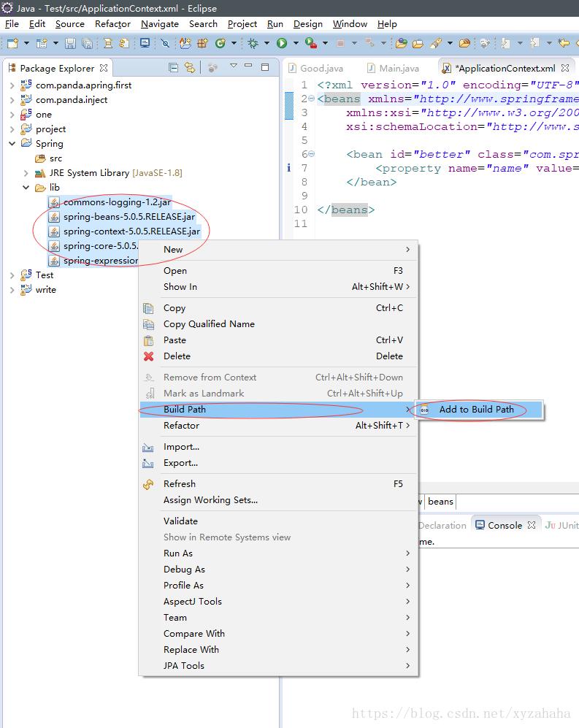Select spring-context-5.0.5.RELEASE.jar in lib
The image size is (579, 728).
pyautogui.click(x=132, y=231)
